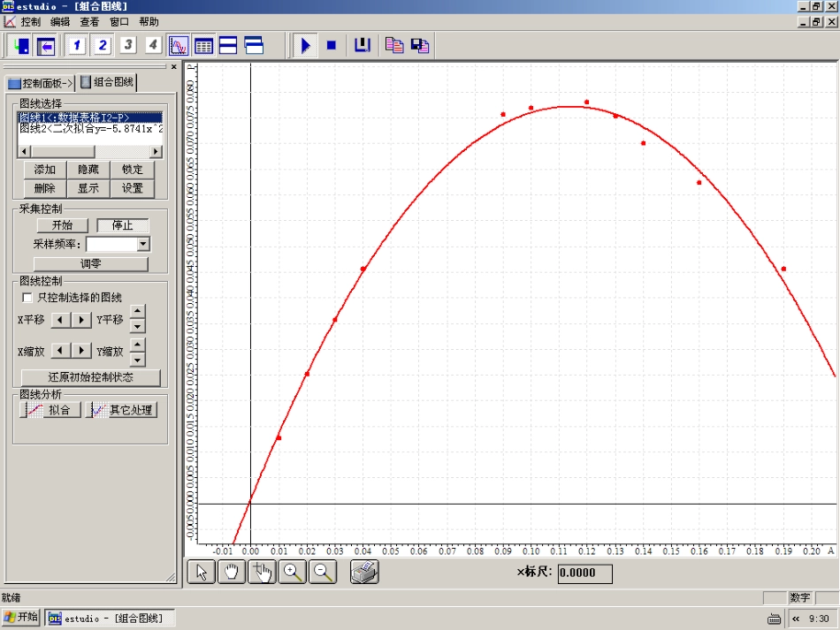Image resolution: width=840 pixels, height=630 pixels.
Task: Toggle toolbar window number 2 button
Action: (x=103, y=46)
